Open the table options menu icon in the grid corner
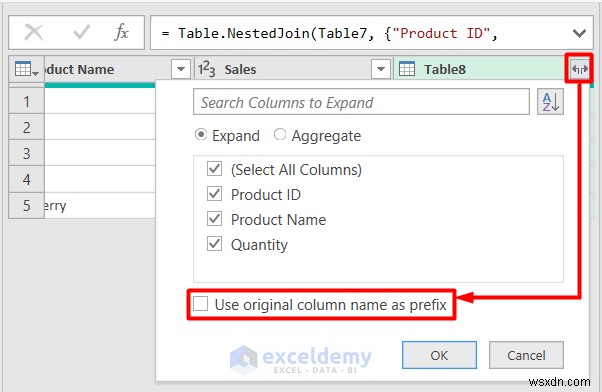This screenshot has width=602, height=392. click(26, 69)
